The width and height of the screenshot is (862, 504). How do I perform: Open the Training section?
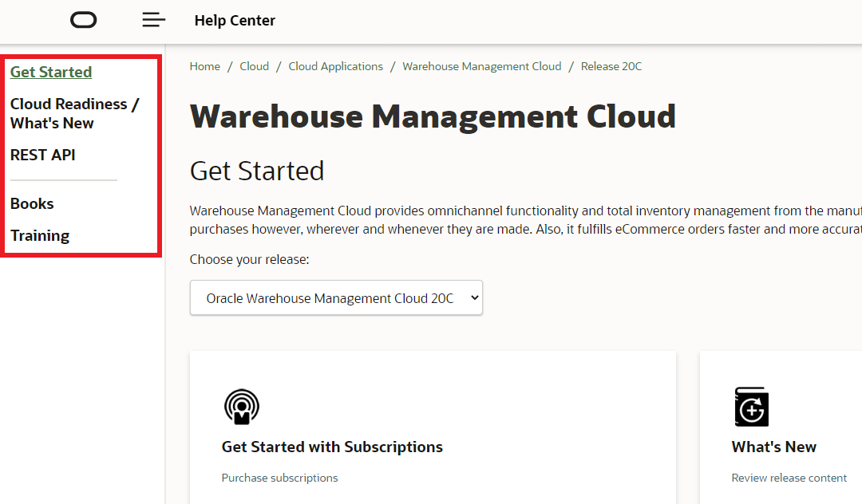38,235
